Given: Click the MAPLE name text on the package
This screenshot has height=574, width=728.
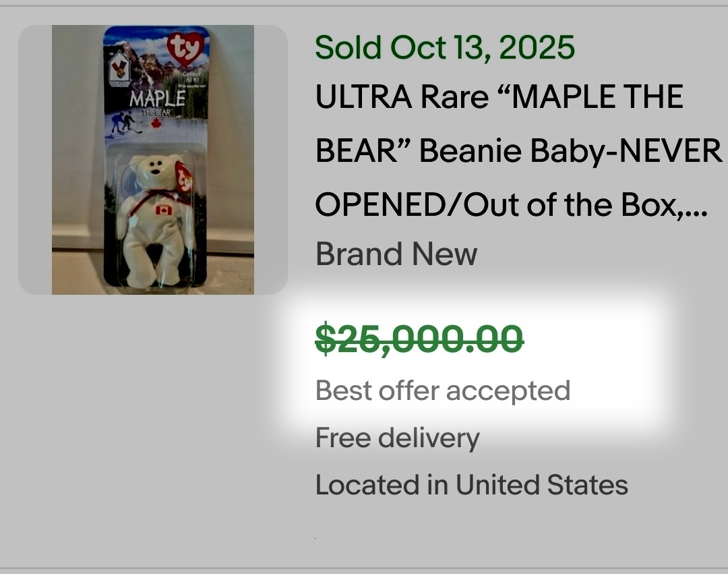Looking at the screenshot, I should click(x=156, y=98).
